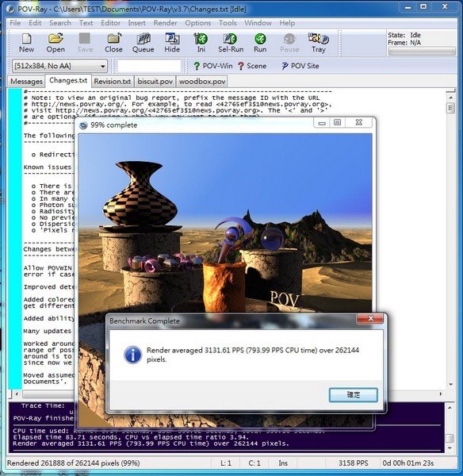
Task: Close the Benchmark Complete dialog
Action: pyautogui.click(x=370, y=318)
